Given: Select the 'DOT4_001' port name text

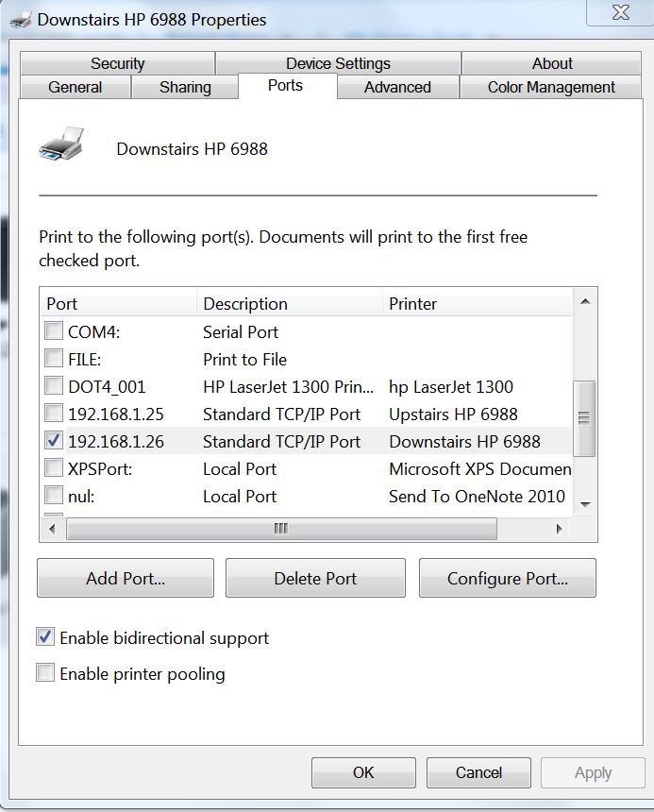Looking at the screenshot, I should click(x=107, y=386).
